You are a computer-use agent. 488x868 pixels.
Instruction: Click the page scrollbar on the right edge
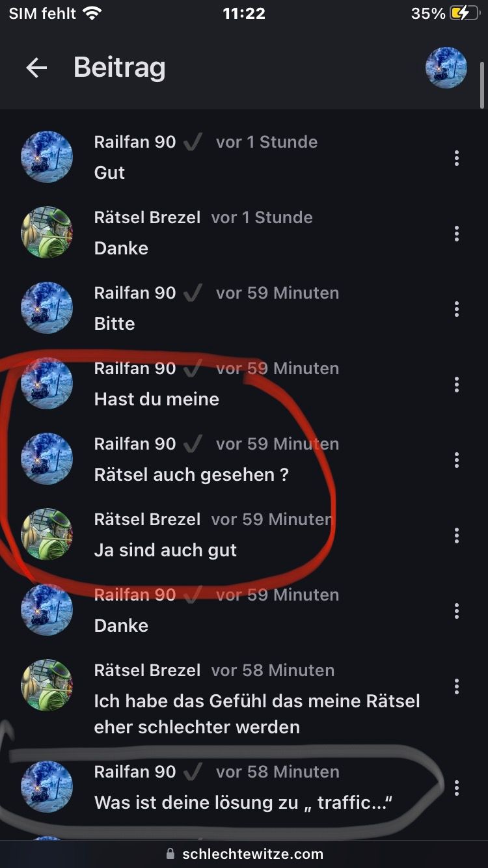(x=482, y=85)
